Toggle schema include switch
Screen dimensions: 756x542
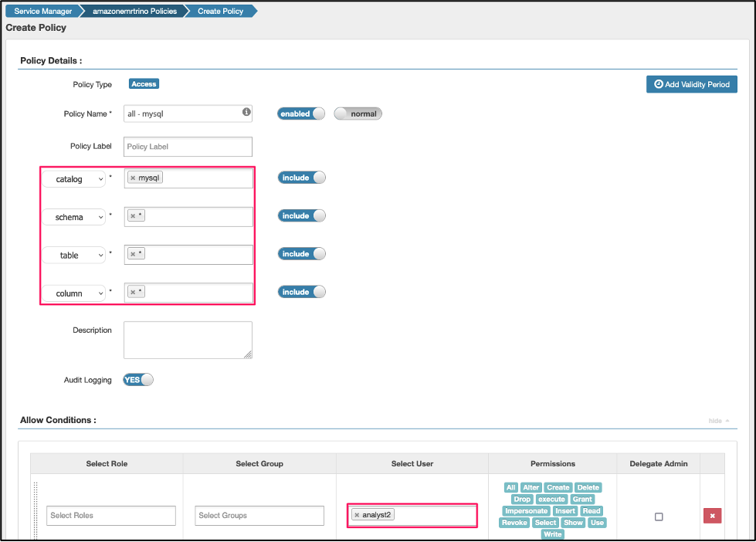[301, 215]
